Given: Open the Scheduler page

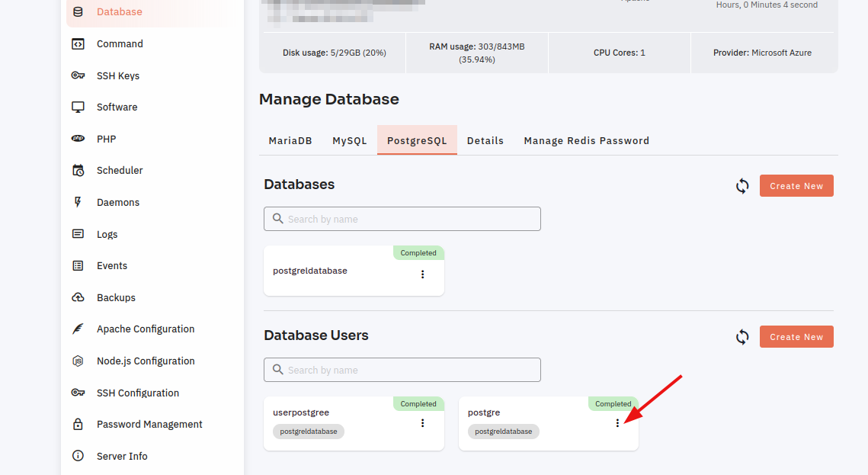Looking at the screenshot, I should click(120, 170).
